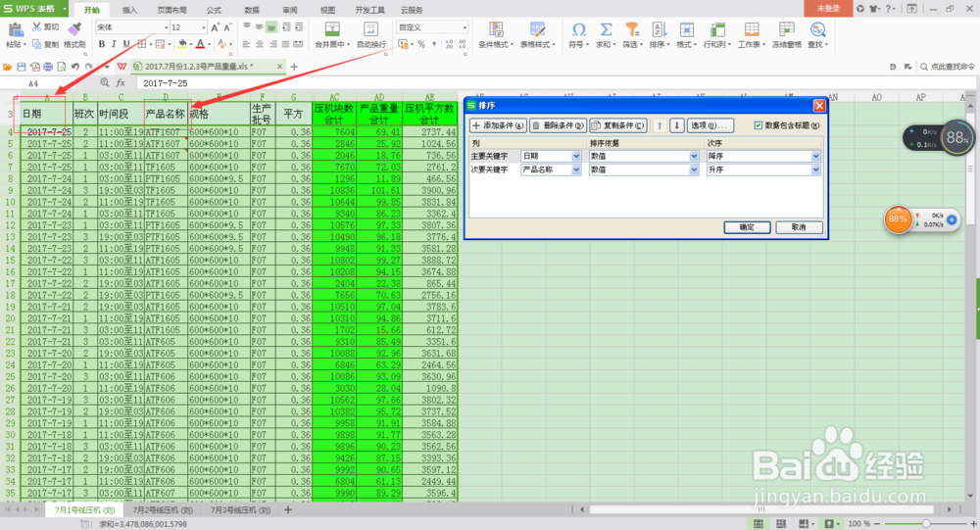Toggle the bottom vertical alignment button

click(271, 27)
